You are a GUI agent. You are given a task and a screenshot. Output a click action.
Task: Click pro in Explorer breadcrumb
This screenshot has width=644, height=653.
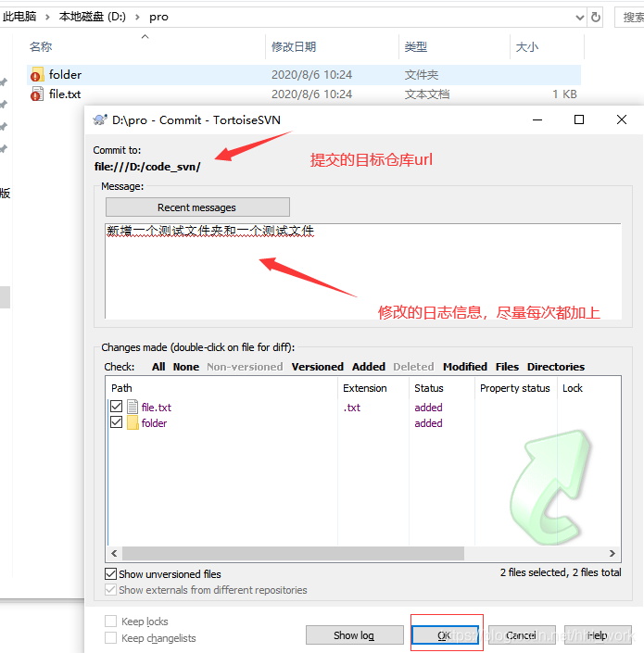click(x=158, y=17)
